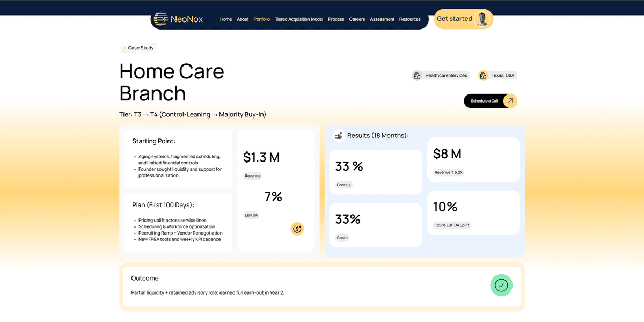Open the Assessment page
This screenshot has width=644, height=322.
[382, 19]
